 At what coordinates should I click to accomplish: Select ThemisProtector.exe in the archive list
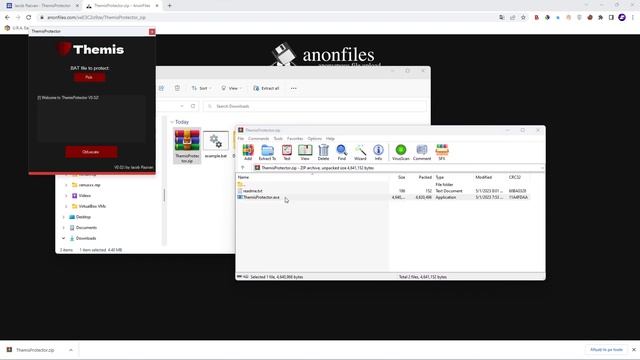click(x=261, y=197)
